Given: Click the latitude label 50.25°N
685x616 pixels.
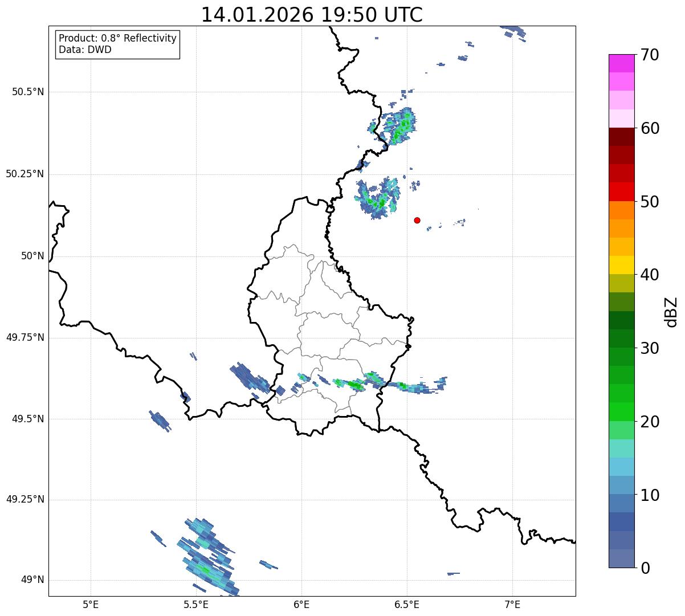Looking at the screenshot, I should pos(25,174).
